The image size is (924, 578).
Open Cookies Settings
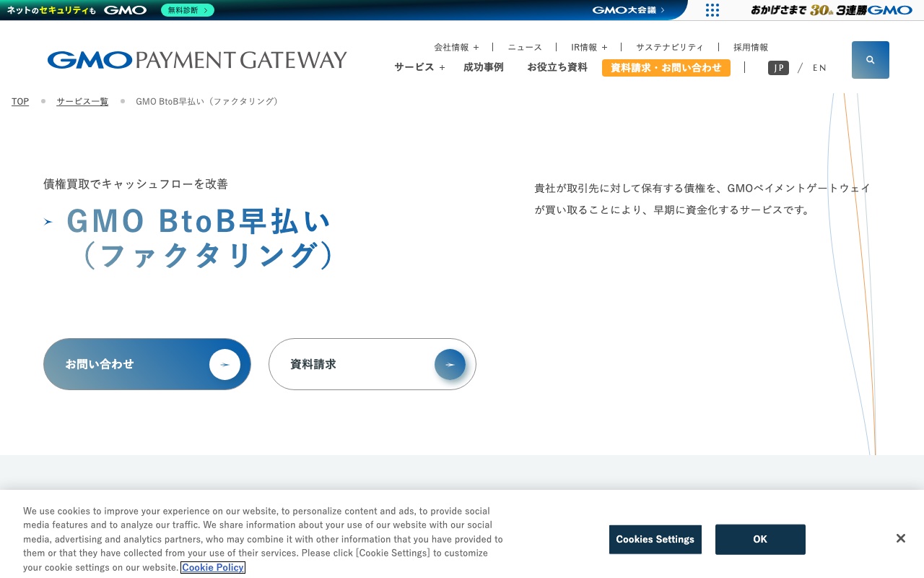tap(655, 539)
